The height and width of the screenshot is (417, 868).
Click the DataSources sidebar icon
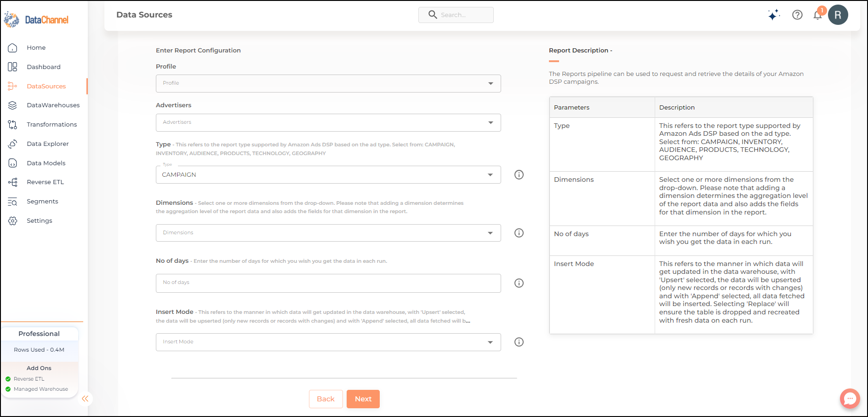click(12, 86)
